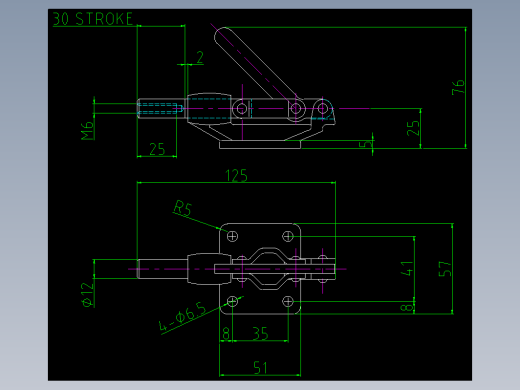This screenshot has height=390, width=520.
Task: Click the middle pivot pin circle in side view
Action: click(296, 109)
